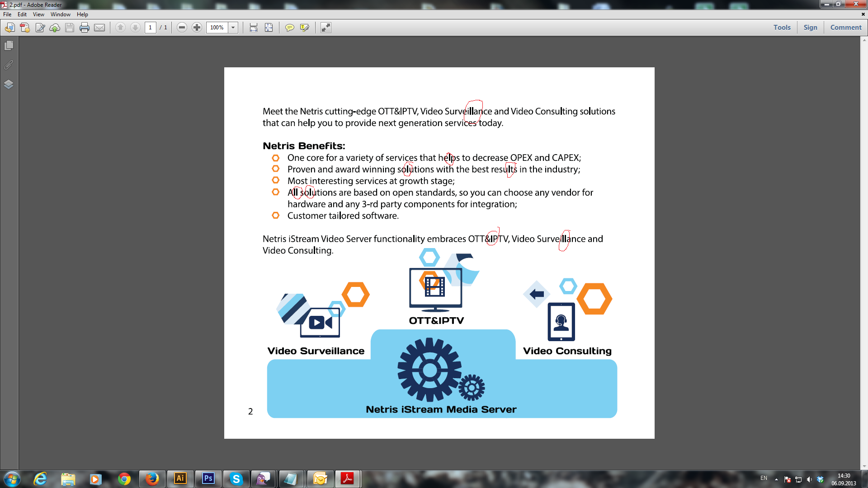Click the 'Video Consulting' diagram label

[x=567, y=351]
